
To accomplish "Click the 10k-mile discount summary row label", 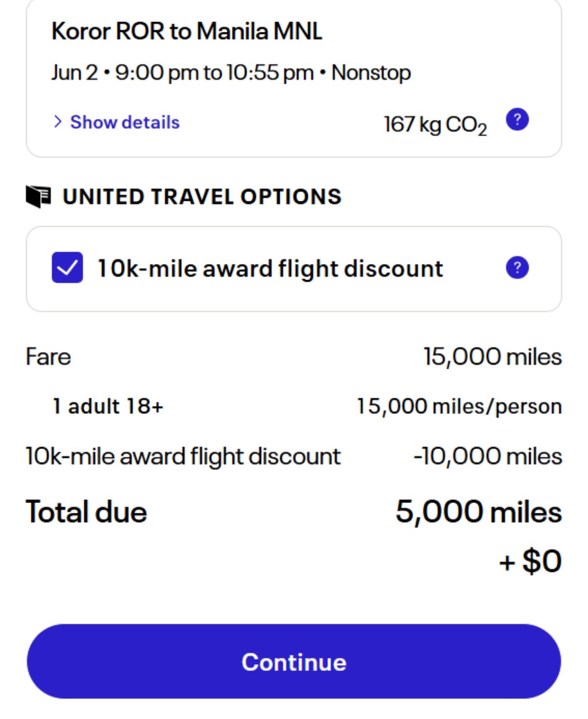I will [183, 456].
